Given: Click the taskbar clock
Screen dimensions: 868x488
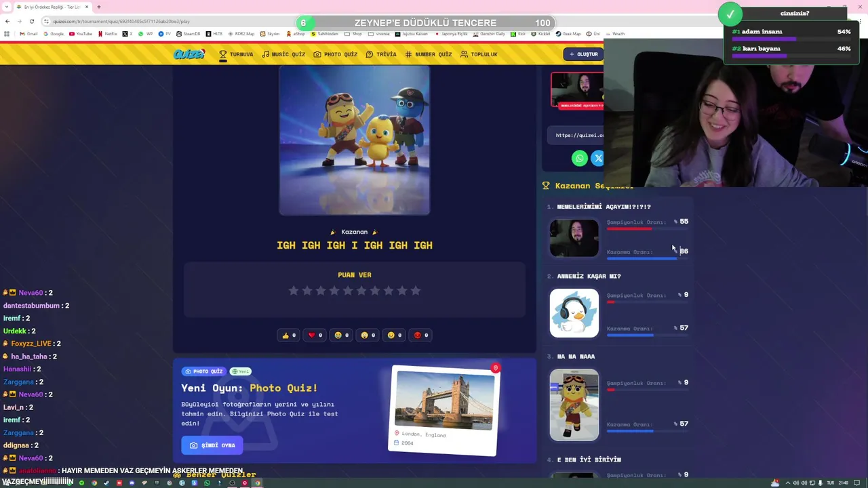Looking at the screenshot, I should coord(844,483).
